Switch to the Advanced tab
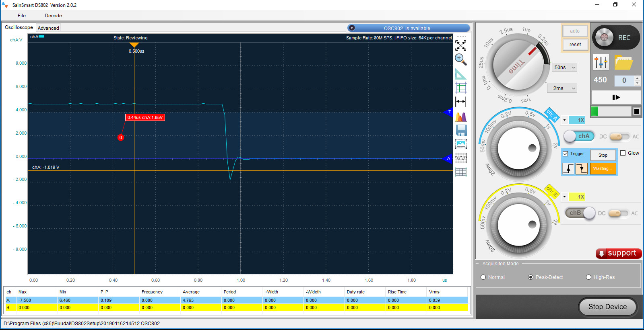 tap(48, 28)
